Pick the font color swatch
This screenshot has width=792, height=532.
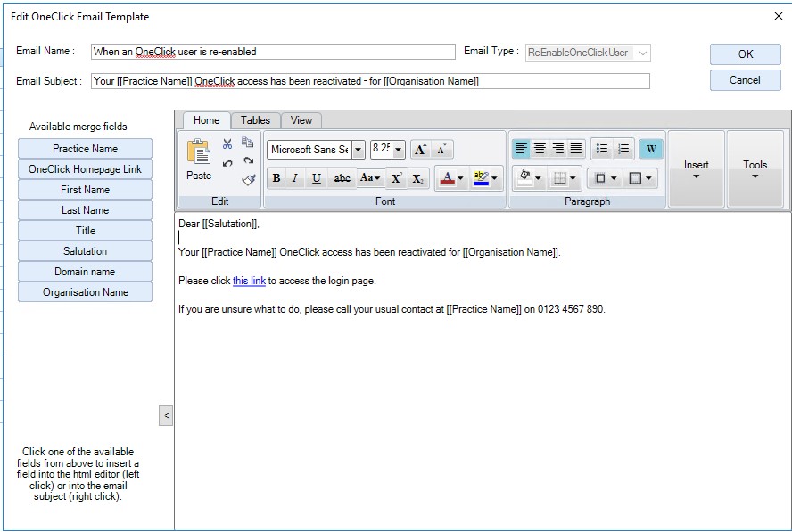(447, 178)
